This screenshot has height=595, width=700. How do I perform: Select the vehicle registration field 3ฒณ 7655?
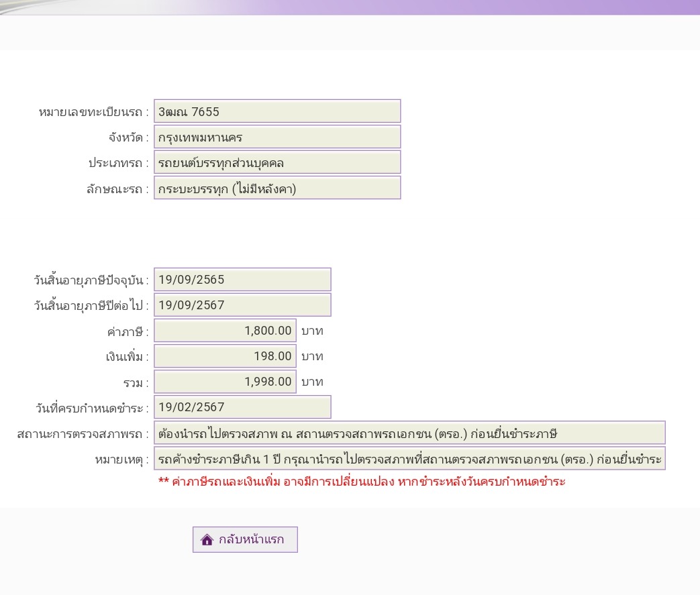[277, 111]
